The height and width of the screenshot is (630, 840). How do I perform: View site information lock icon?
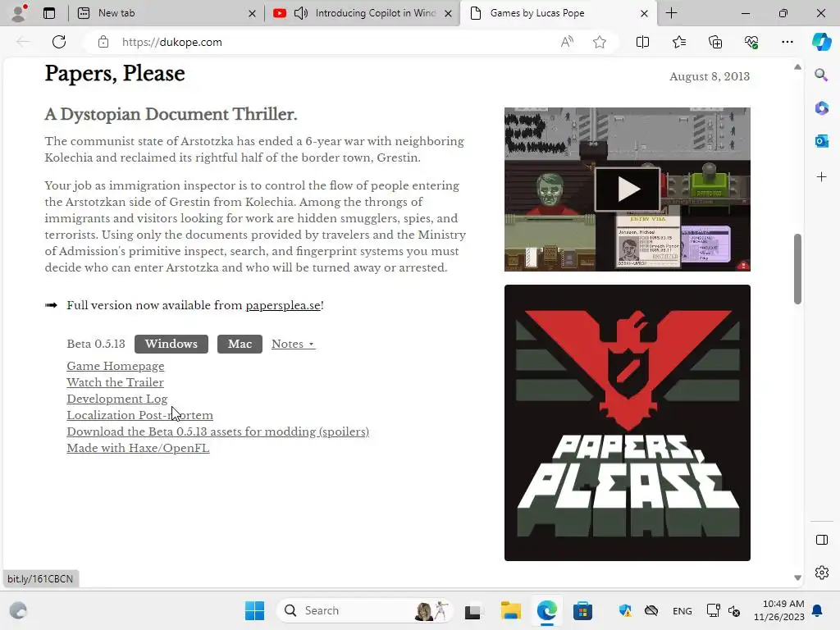point(103,42)
